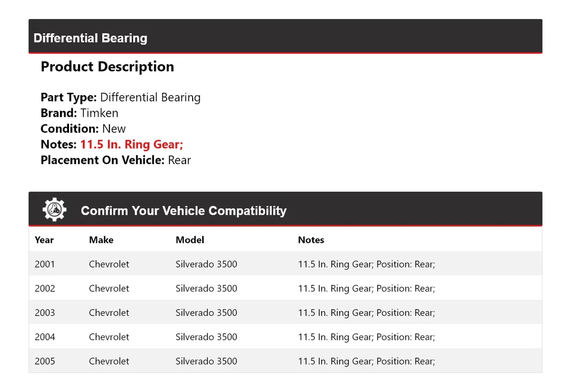Viewport: 571px width, 392px height.
Task: Click the Year column header
Action: [x=44, y=240]
